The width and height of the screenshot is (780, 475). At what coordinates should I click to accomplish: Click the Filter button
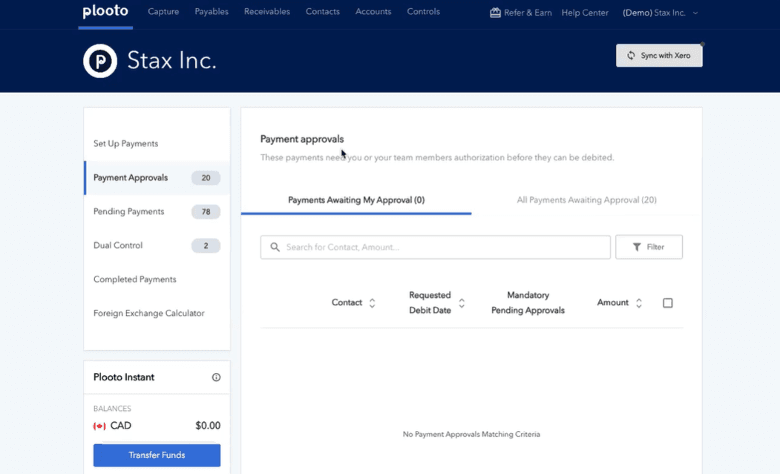649,247
